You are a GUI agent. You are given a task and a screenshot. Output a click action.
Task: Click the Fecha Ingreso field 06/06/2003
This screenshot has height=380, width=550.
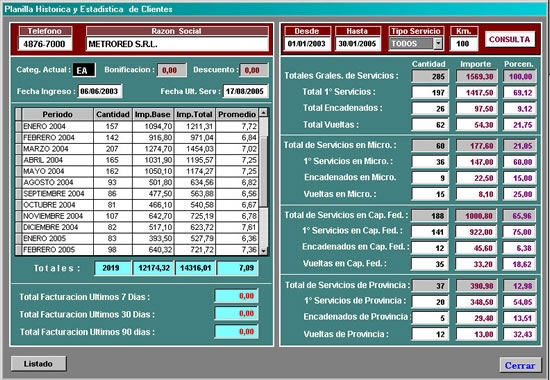(100, 91)
